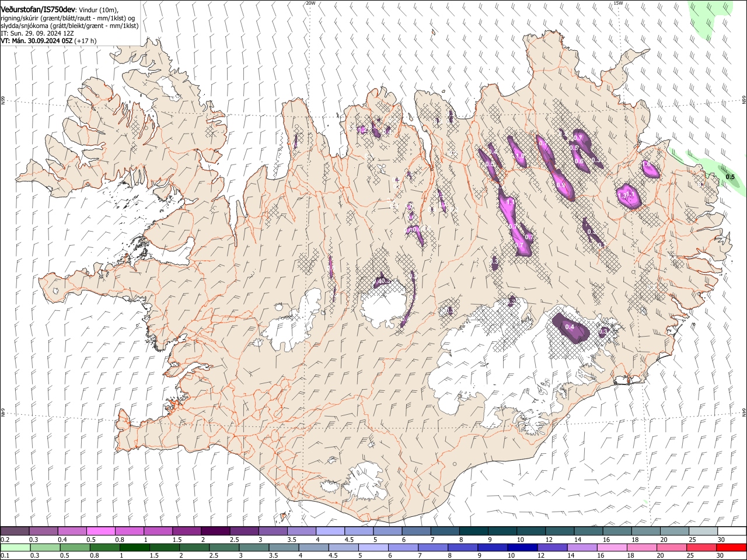The width and height of the screenshot is (747, 560).
Task: Click the first 0.2–0.3 snow scale swatch
Action: [x=15, y=531]
